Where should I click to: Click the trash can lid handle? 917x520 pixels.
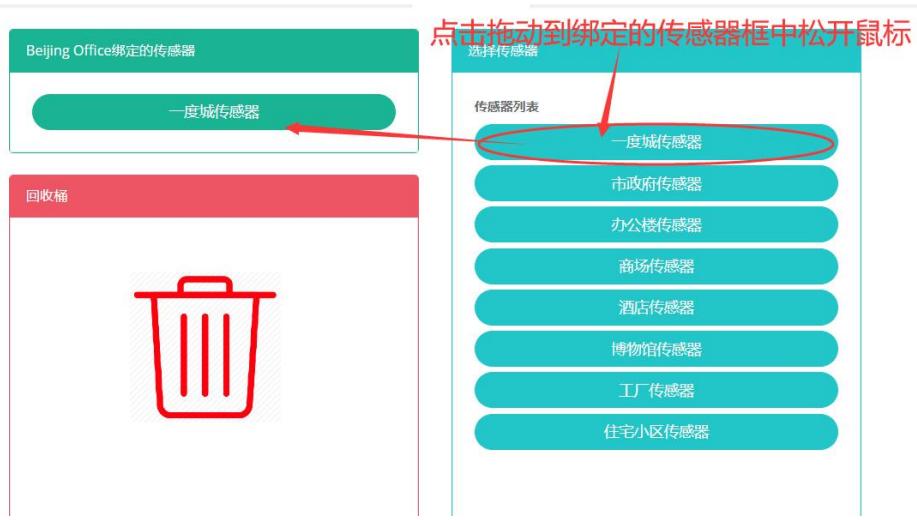205,284
